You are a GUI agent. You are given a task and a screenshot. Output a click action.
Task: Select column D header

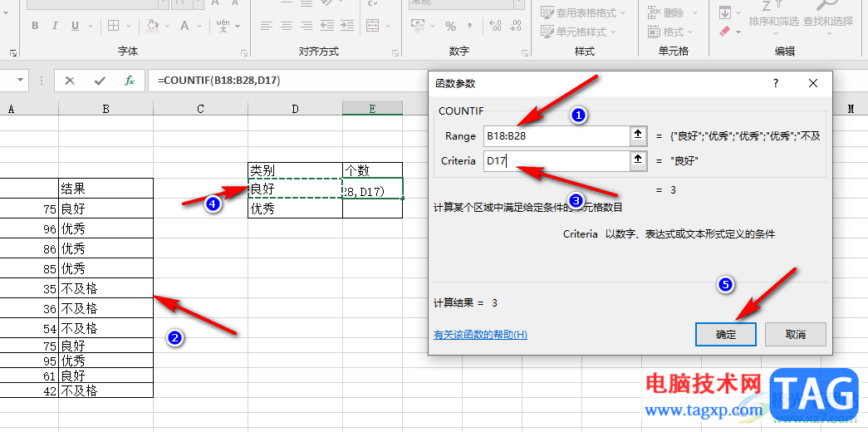(x=295, y=109)
